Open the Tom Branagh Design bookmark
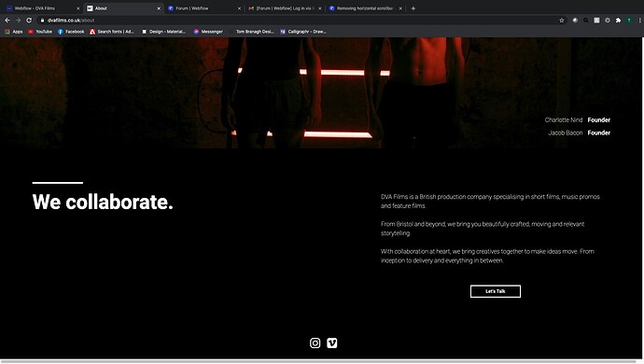644x364 pixels. [x=251, y=32]
